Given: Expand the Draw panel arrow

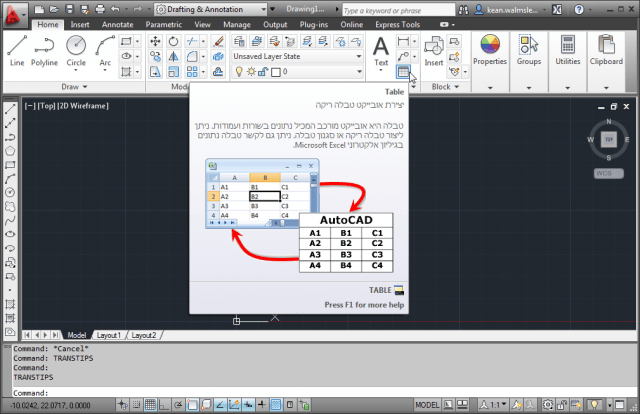Looking at the screenshot, I should point(85,87).
